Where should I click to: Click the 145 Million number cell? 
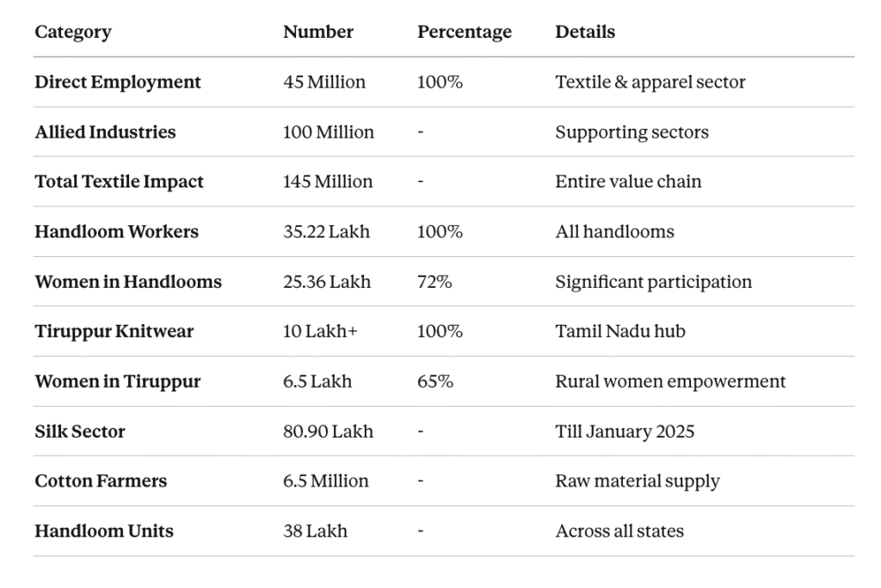pos(328,182)
